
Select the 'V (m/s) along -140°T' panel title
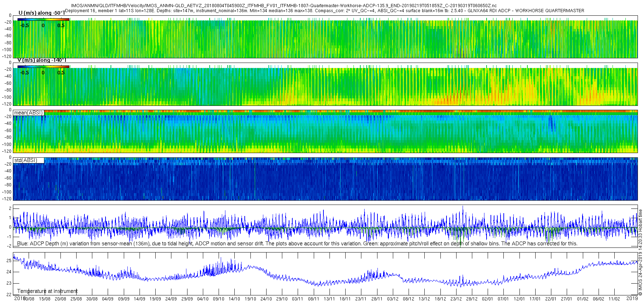pos(42,60)
